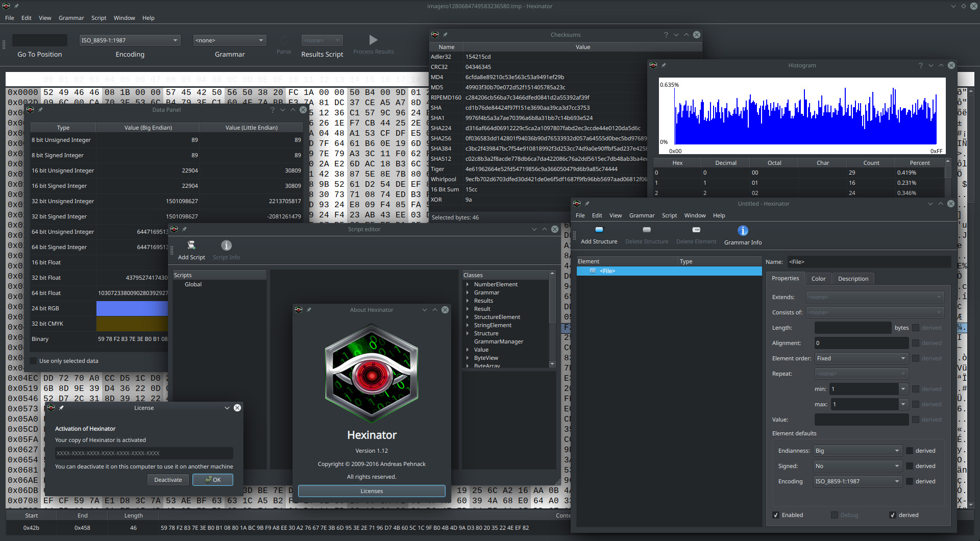Viewport: 980px width, 541px height.
Task: Toggle Use only selected data checkbox
Action: pos(33,361)
